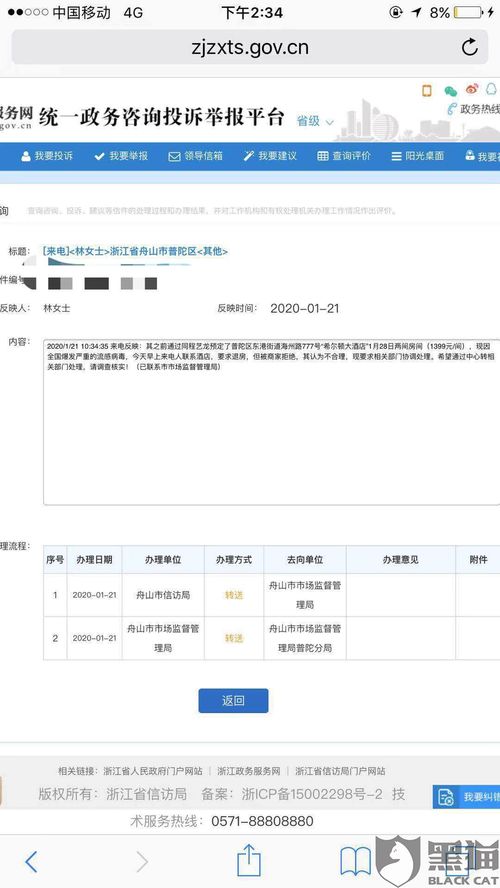Tap the 政务热线 phone handset icon

click(x=452, y=109)
